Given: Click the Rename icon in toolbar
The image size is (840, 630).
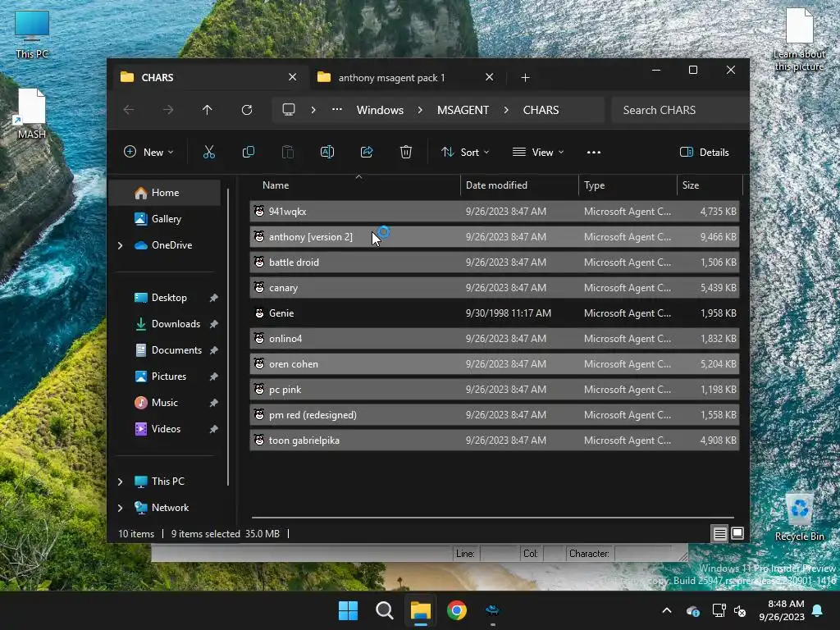Looking at the screenshot, I should pyautogui.click(x=327, y=152).
